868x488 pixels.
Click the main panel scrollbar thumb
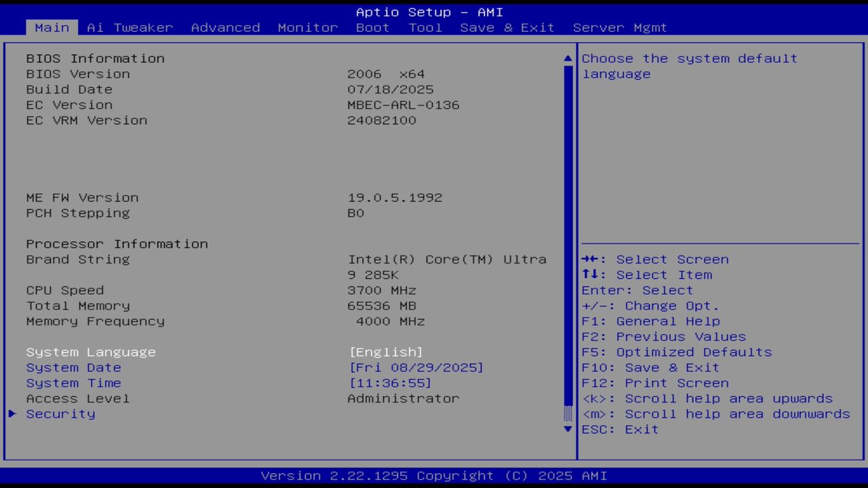pos(568,412)
